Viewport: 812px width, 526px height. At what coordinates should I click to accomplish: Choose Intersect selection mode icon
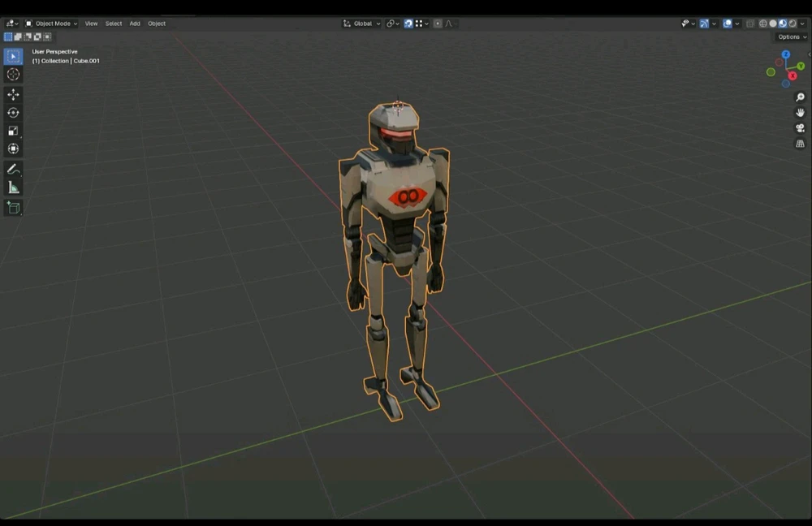(x=47, y=37)
